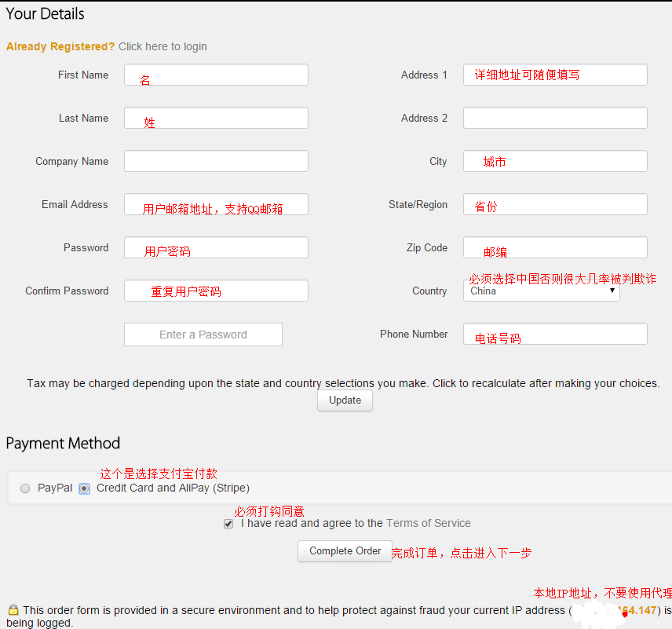
Task: Click the Update button
Action: (345, 400)
